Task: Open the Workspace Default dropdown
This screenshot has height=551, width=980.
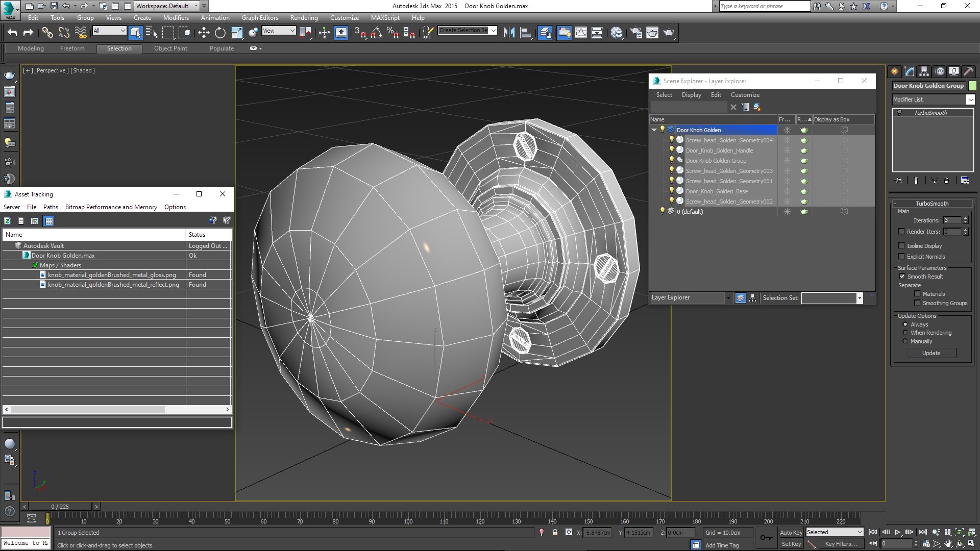Action: pos(167,6)
